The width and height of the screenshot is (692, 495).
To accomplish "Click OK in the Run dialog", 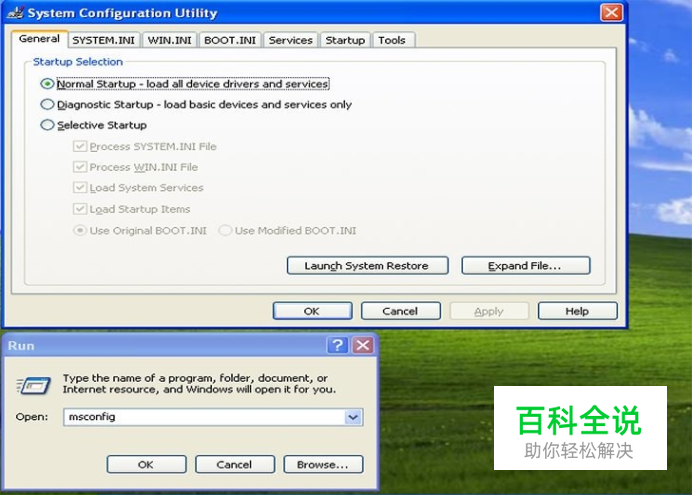I will [x=146, y=465].
